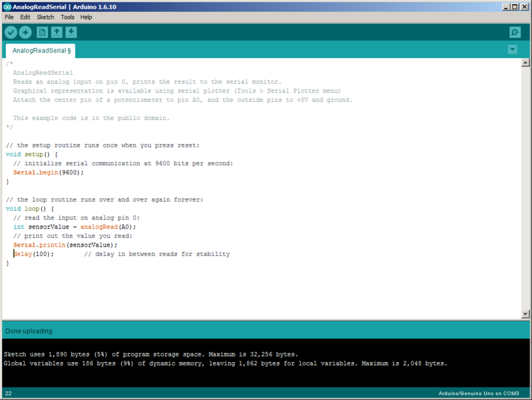Create a new sketch via toolbar icon
Viewport: 532px width, 400px height.
click(x=43, y=32)
